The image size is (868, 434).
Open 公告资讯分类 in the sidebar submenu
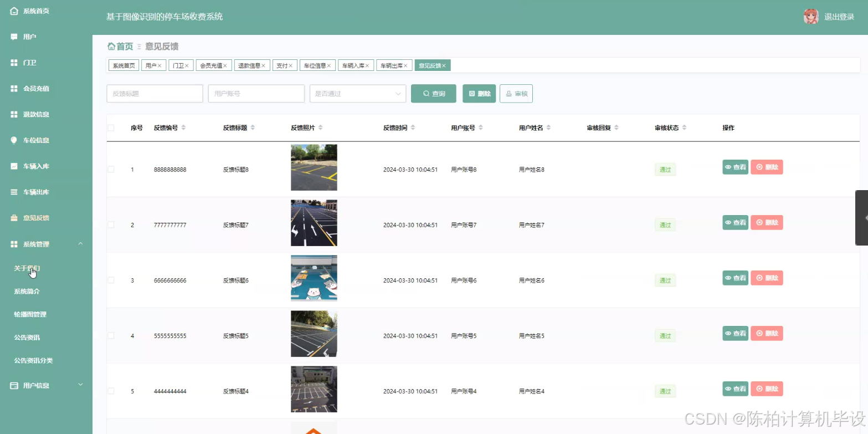point(33,361)
